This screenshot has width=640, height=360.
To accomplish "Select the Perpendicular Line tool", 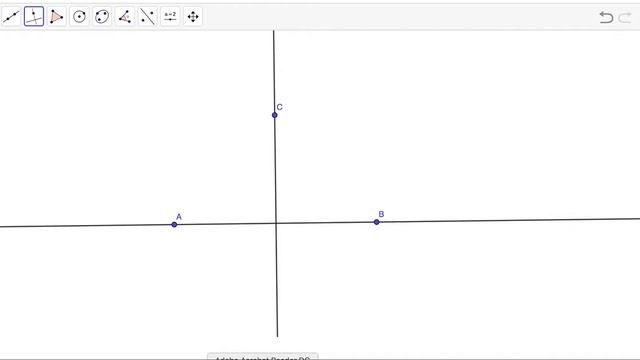I will click(34, 17).
